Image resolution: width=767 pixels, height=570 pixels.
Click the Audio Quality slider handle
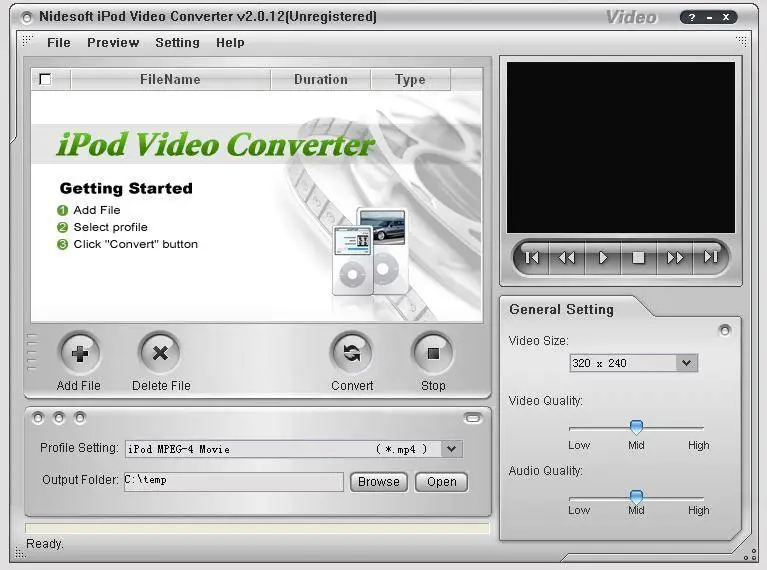tap(636, 497)
